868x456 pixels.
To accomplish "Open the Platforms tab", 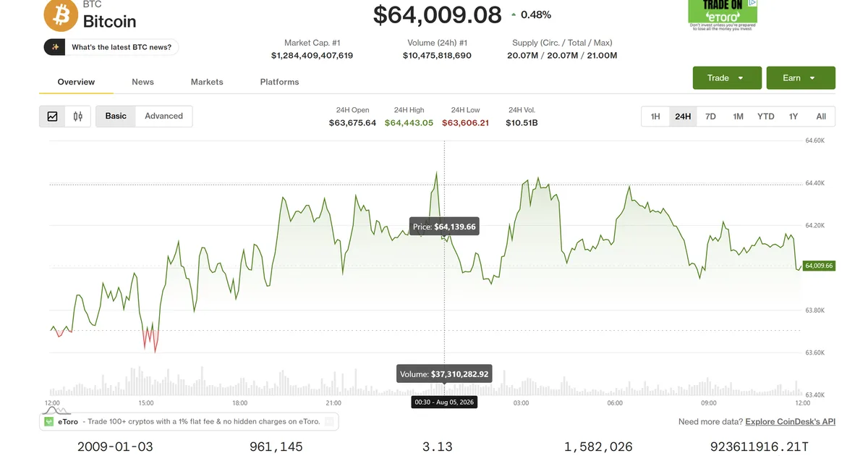I will 279,82.
